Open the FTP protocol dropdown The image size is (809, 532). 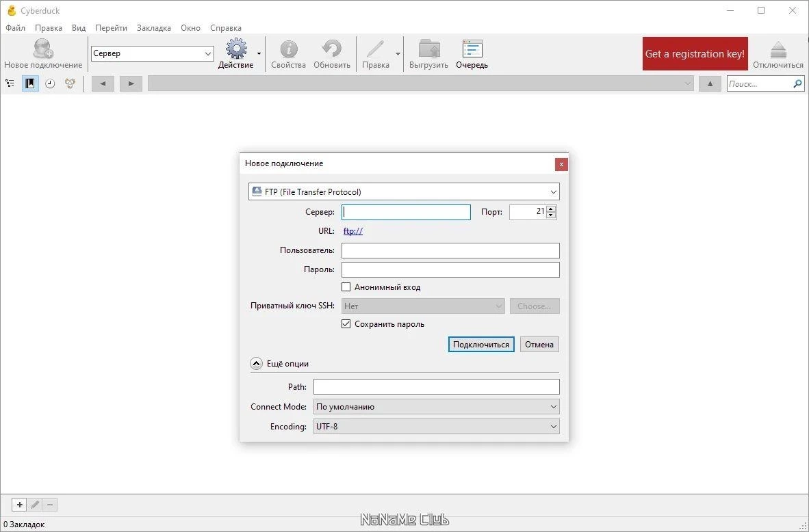pos(404,191)
